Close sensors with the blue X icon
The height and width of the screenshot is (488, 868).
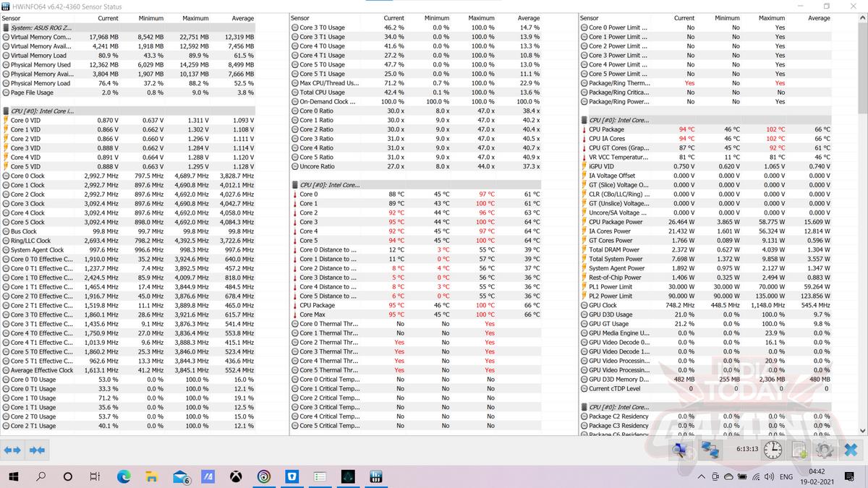(x=852, y=450)
